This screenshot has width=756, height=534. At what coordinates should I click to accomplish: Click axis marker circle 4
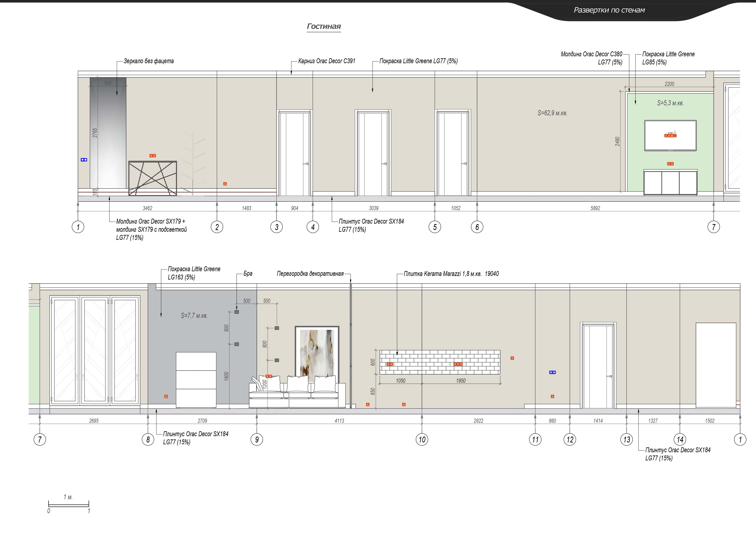313,227
